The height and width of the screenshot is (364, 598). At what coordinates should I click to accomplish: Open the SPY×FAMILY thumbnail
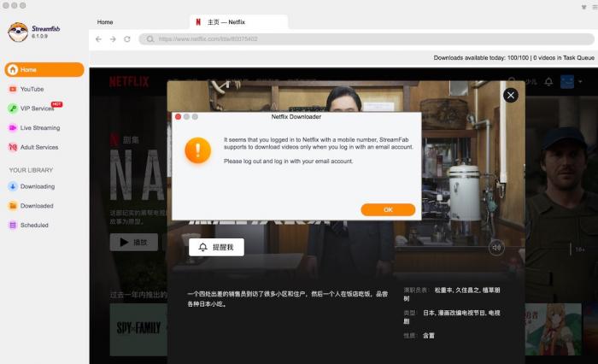(138, 330)
